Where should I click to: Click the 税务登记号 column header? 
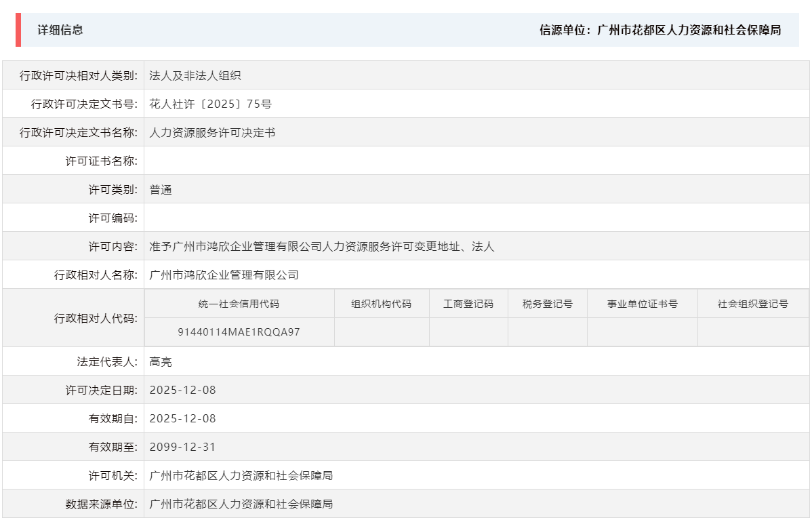(x=548, y=304)
